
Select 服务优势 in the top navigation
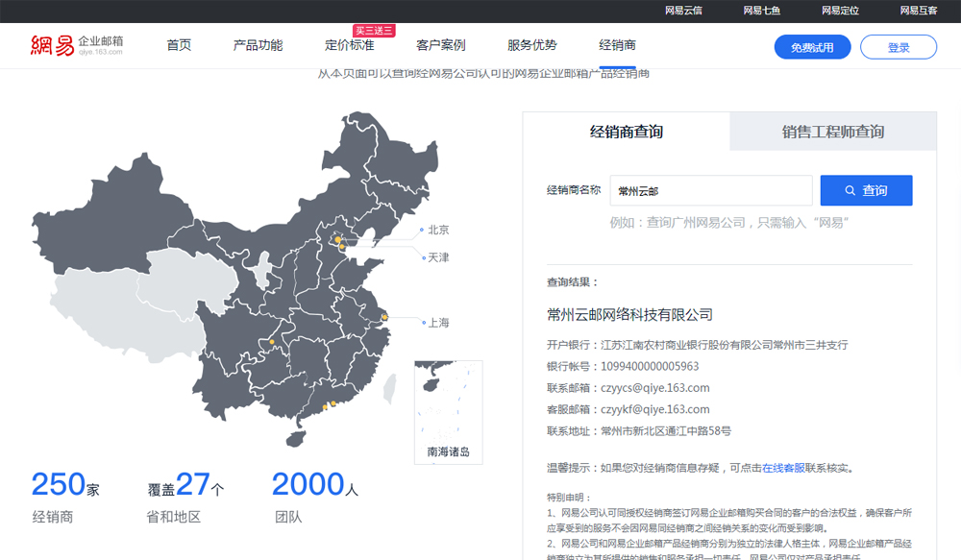532,45
